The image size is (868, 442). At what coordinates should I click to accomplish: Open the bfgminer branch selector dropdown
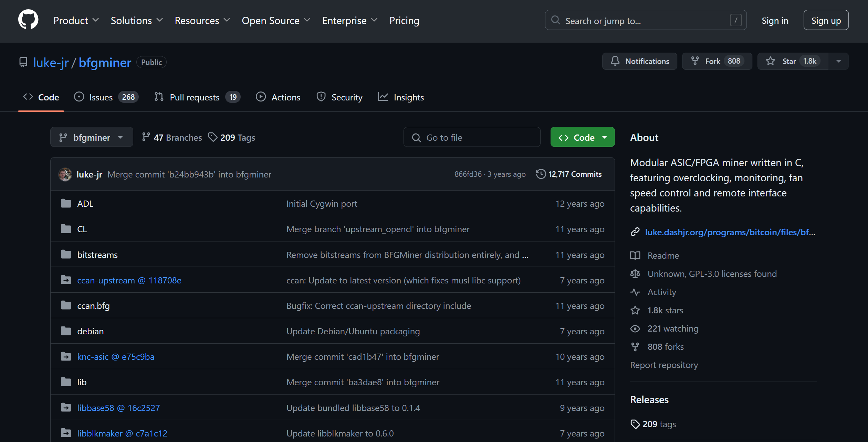92,137
